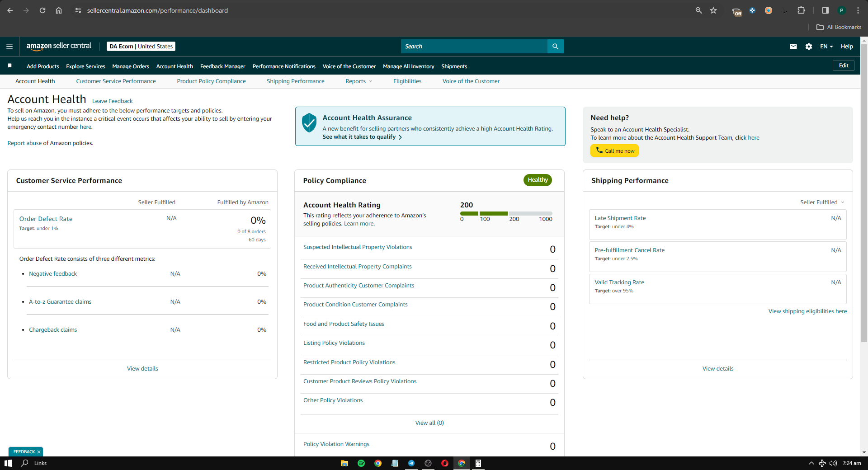Click the site information icon in the address bar
This screenshot has height=470, width=868.
click(x=78, y=10)
